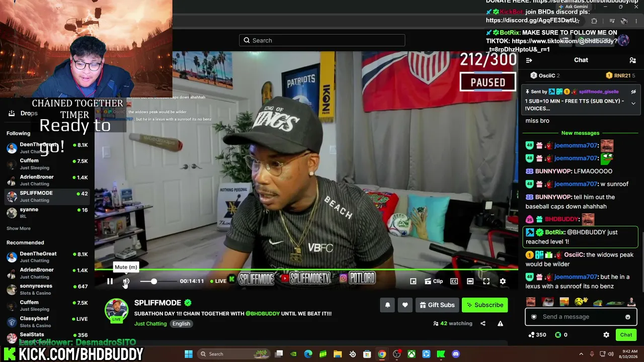Viewport: 644px width, 362px height.
Task: Click the Windows taskbar Search box
Action: point(235,354)
